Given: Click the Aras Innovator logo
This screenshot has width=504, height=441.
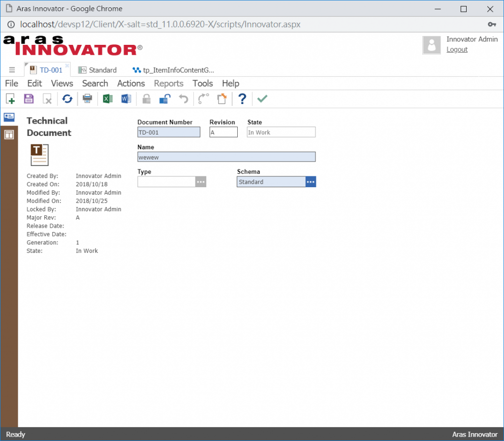Looking at the screenshot, I should pos(73,45).
